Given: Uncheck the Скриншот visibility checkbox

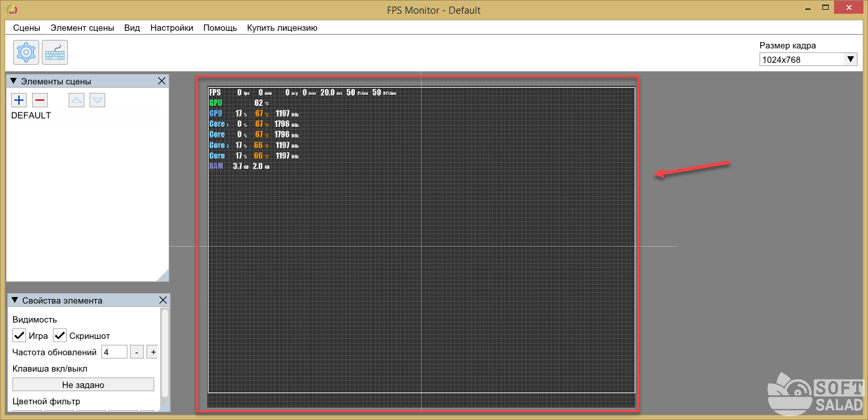Looking at the screenshot, I should 60,336.
